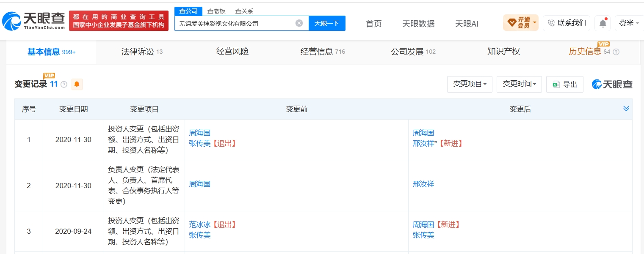Switch to the 知识产权 tab
This screenshot has height=254, width=644.
503,52
